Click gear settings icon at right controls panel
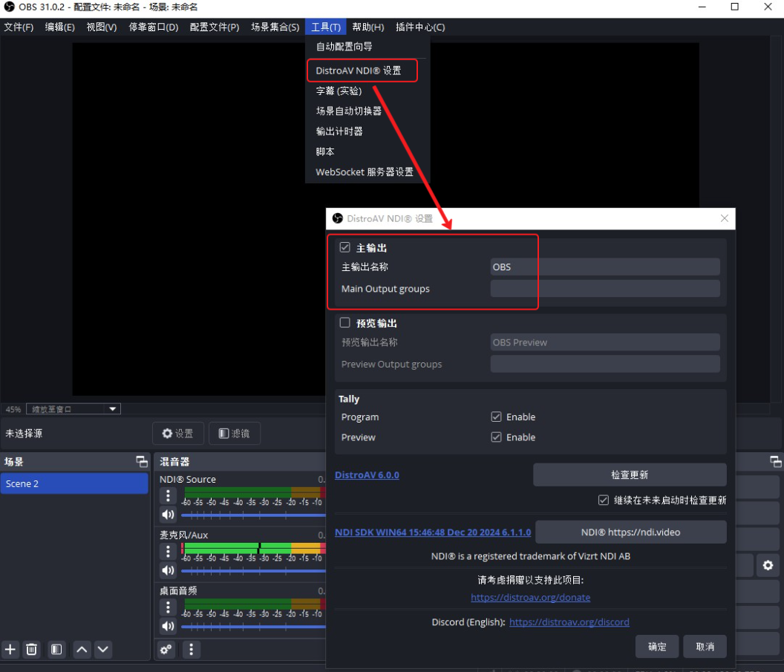784x672 pixels. (x=768, y=565)
